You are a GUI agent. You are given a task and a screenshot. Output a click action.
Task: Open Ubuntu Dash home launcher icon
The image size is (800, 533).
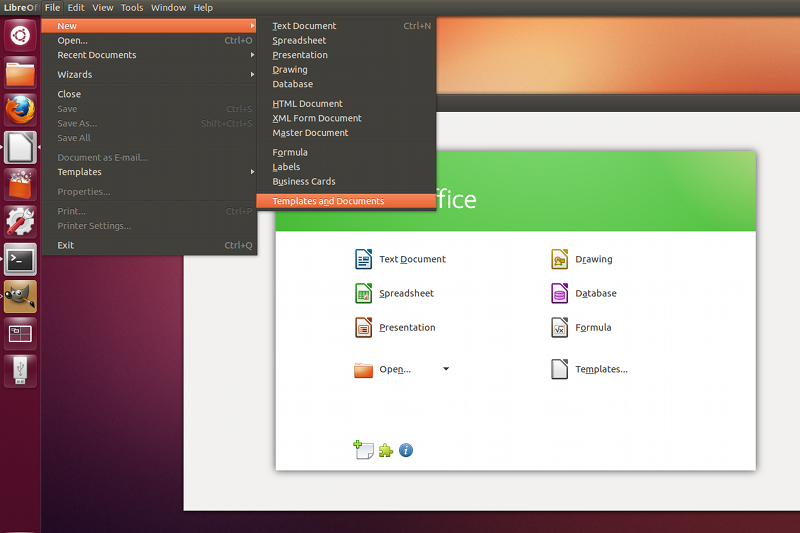20,36
